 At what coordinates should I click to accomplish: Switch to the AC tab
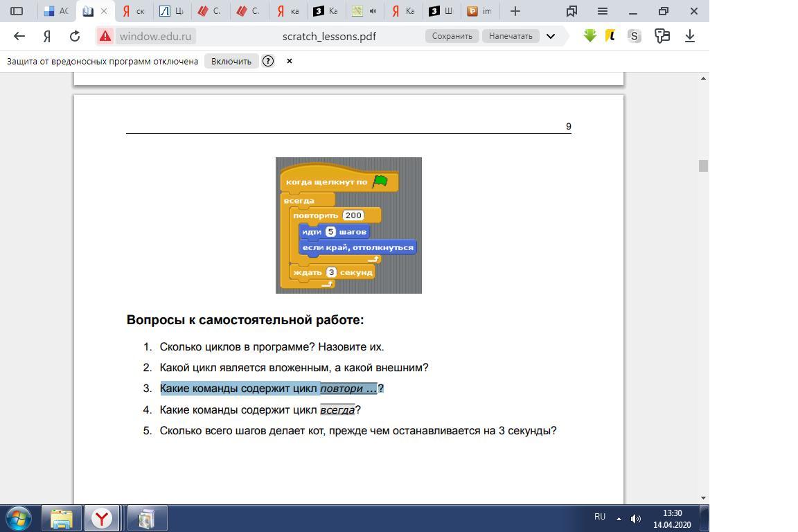[x=56, y=11]
